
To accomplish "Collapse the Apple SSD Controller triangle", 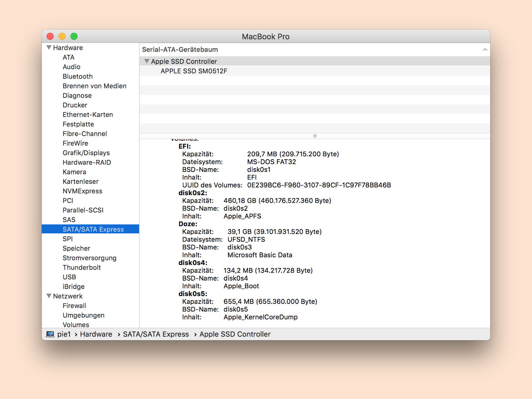I will tap(147, 61).
